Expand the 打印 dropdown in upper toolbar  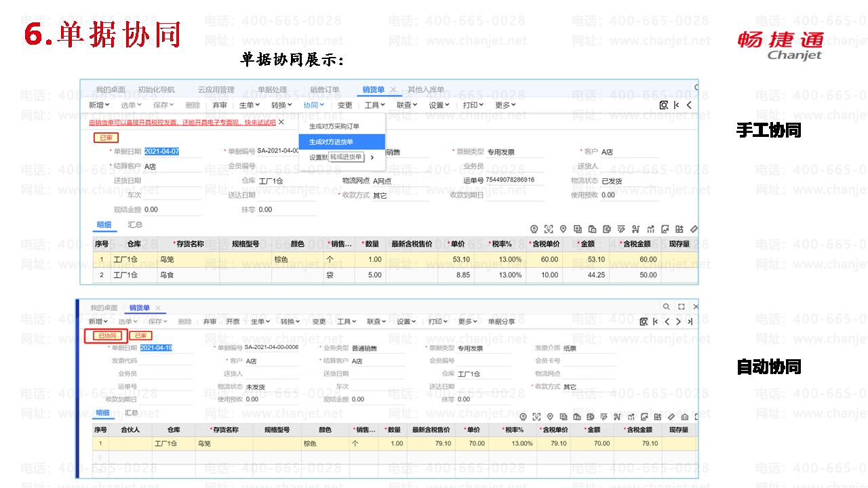[x=473, y=105]
